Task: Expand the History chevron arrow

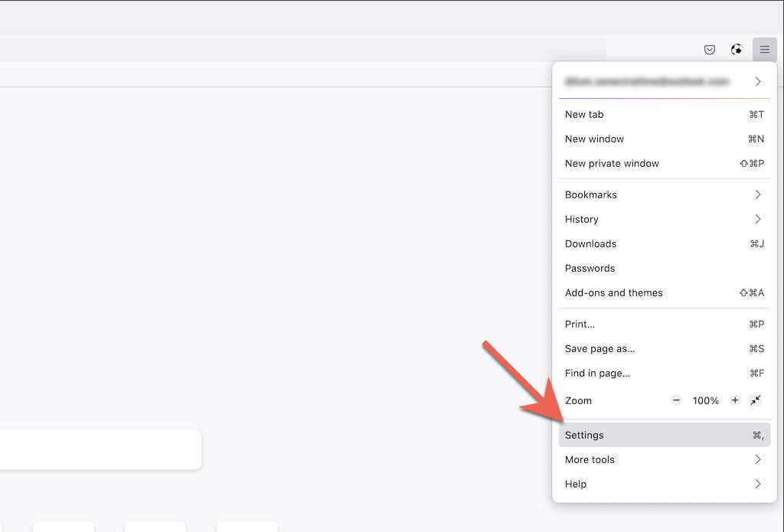Action: 758,219
